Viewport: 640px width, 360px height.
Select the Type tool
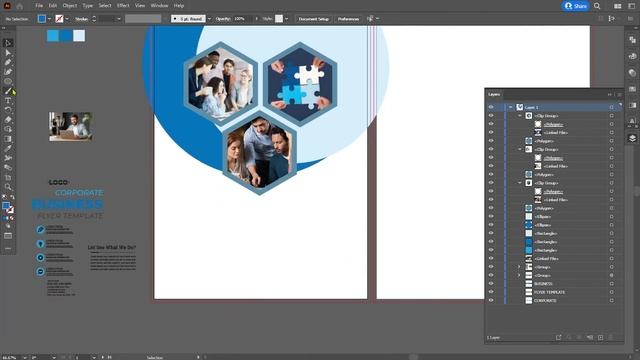tap(8, 100)
